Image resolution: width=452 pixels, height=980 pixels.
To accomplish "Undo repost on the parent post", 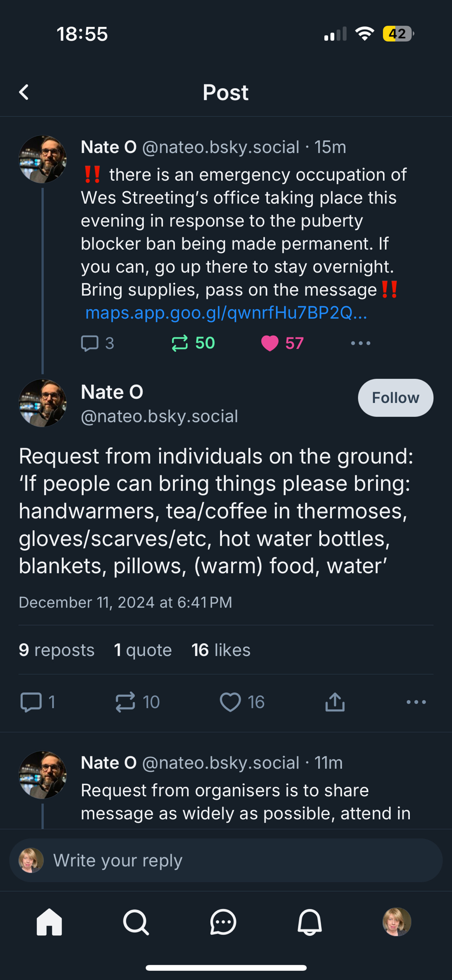I will [180, 343].
